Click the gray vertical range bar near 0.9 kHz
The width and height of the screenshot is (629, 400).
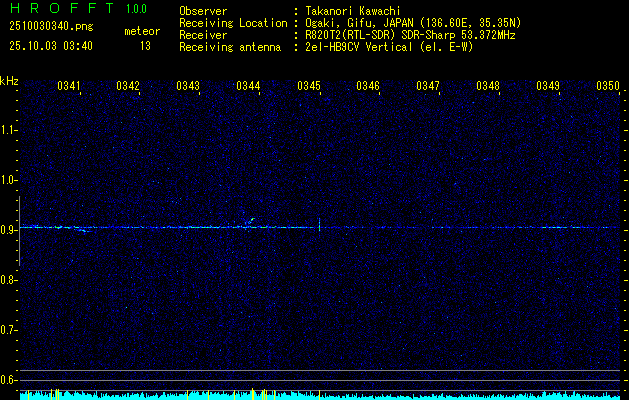(19, 231)
